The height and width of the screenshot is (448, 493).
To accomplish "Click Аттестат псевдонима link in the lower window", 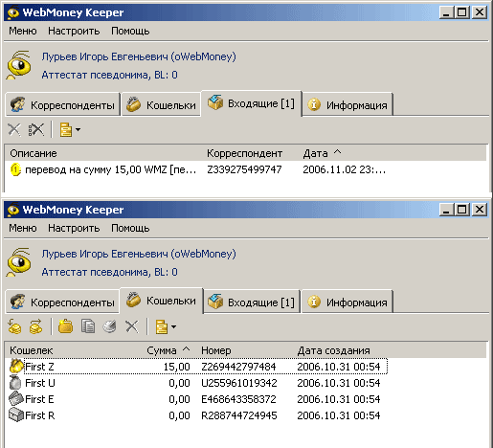I will [109, 272].
